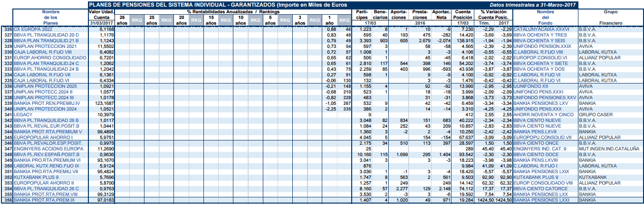Screen dimensions: 644x204
Task: Click the Valor Udad. Cuenta column header
Action: click(101, 14)
